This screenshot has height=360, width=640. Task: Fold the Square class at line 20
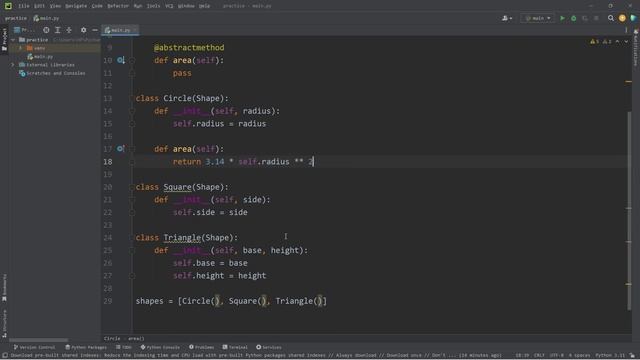click(132, 187)
